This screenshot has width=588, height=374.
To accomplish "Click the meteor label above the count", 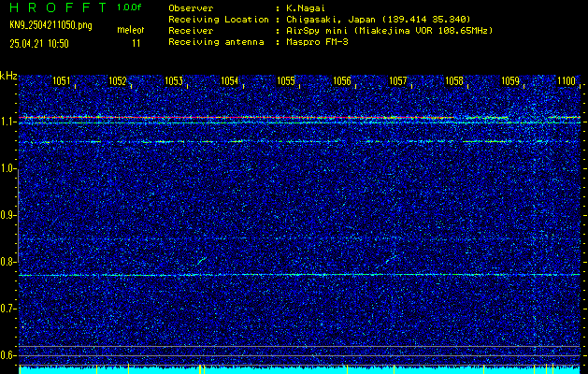I will coord(131,30).
